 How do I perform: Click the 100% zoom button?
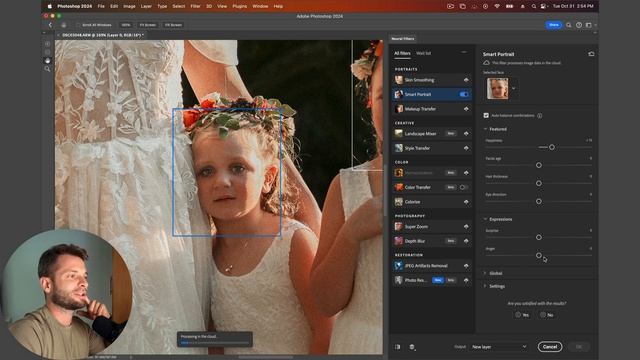[x=126, y=25]
